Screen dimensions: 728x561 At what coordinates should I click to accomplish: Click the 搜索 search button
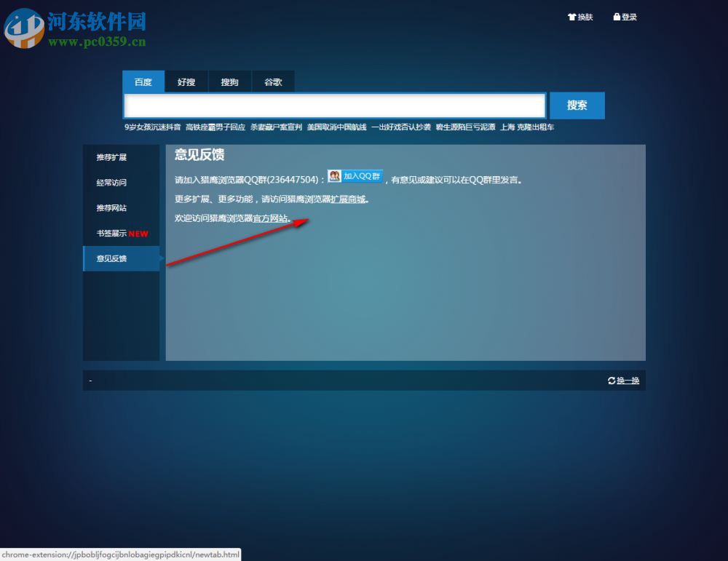click(x=577, y=105)
